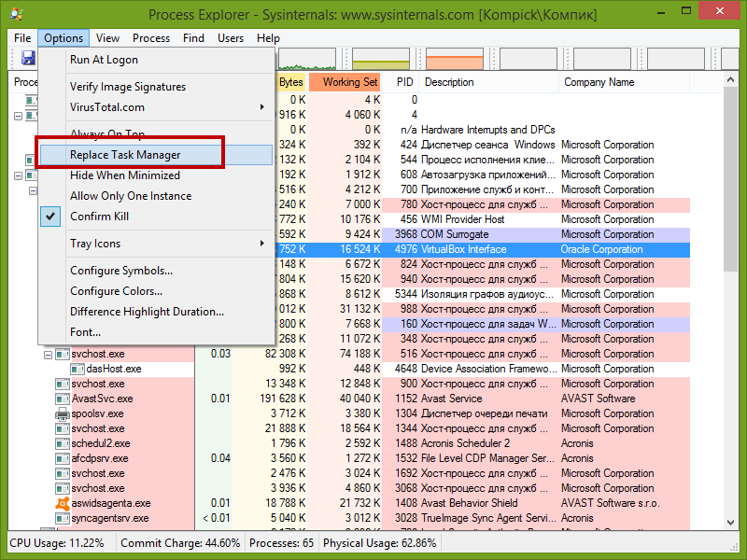Click the WMI Provider Host description

pyautogui.click(x=462, y=219)
